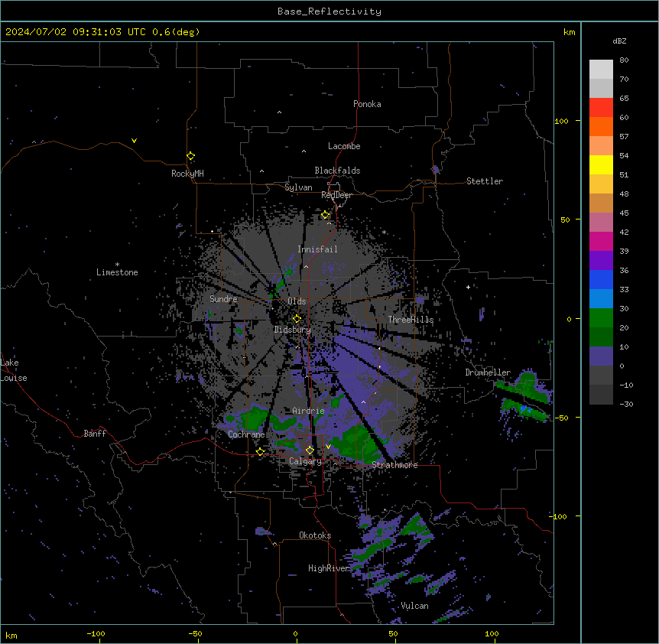Click the white-gray 80 dBZ legend swatch
The width and height of the screenshot is (659, 644).
(601, 70)
